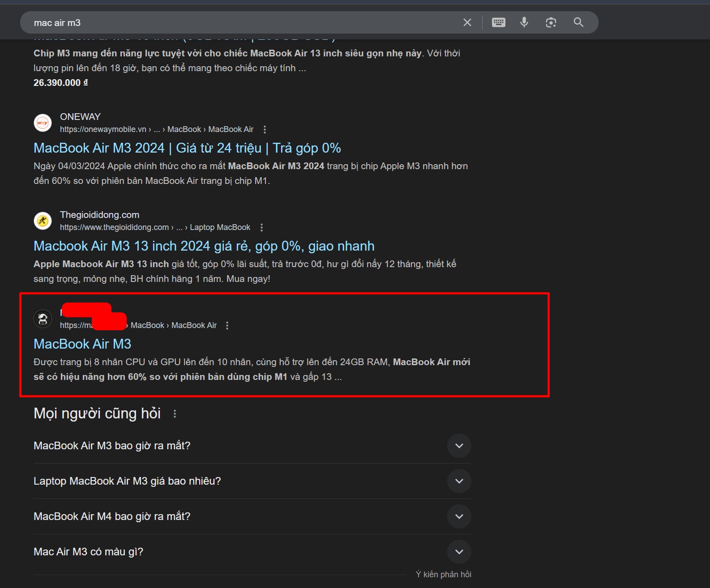The width and height of the screenshot is (710, 588).
Task: Expand 'Laptop MacBook Air M3 giá bao nhiêu?'
Action: (x=252, y=481)
